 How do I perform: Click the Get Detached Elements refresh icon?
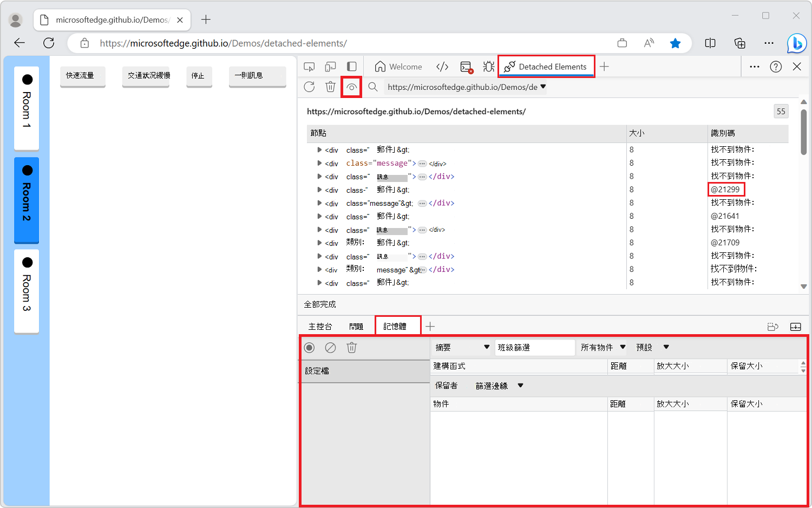[309, 87]
